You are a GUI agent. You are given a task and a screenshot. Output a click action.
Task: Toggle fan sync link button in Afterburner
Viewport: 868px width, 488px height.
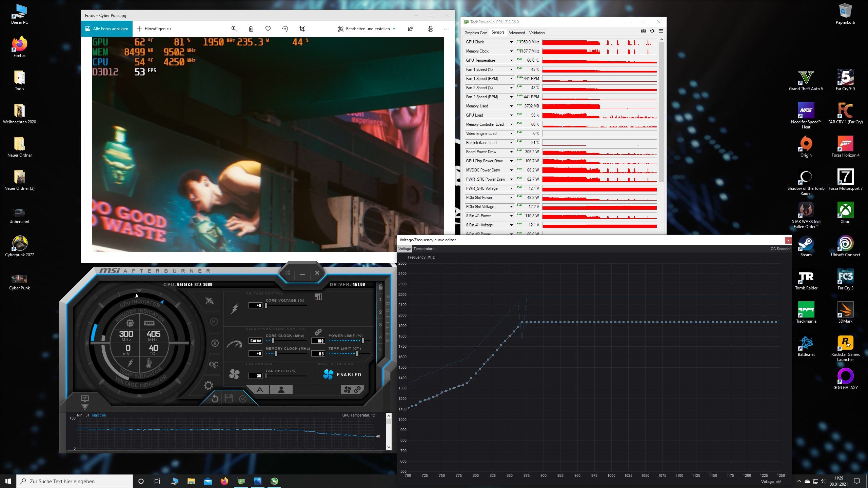click(352, 390)
